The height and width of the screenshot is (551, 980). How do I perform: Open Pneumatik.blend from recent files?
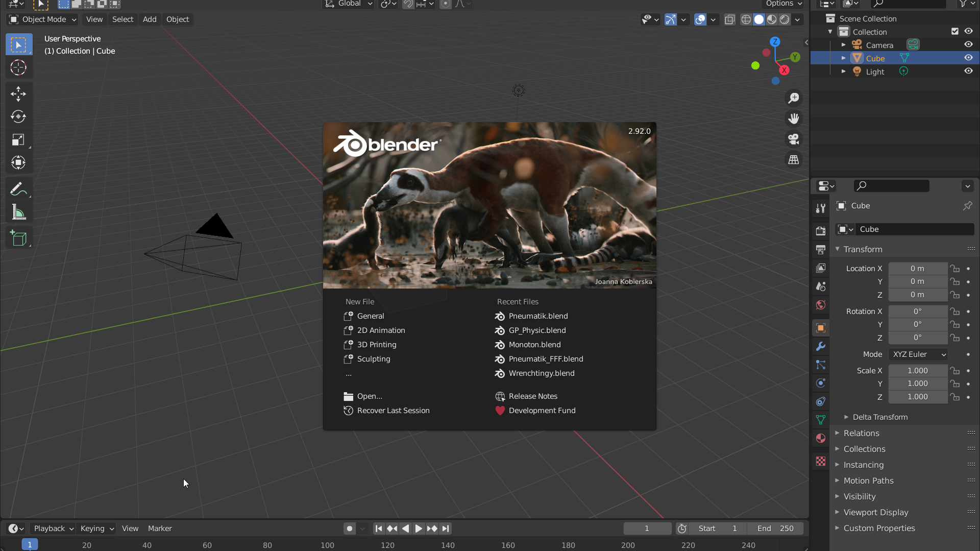coord(538,316)
